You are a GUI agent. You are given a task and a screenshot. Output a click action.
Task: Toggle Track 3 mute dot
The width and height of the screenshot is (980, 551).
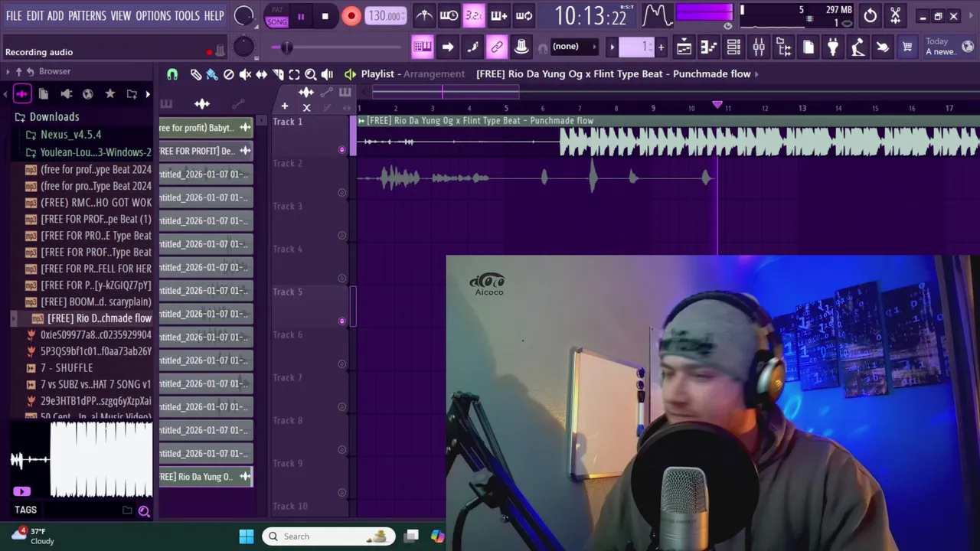[x=342, y=236]
